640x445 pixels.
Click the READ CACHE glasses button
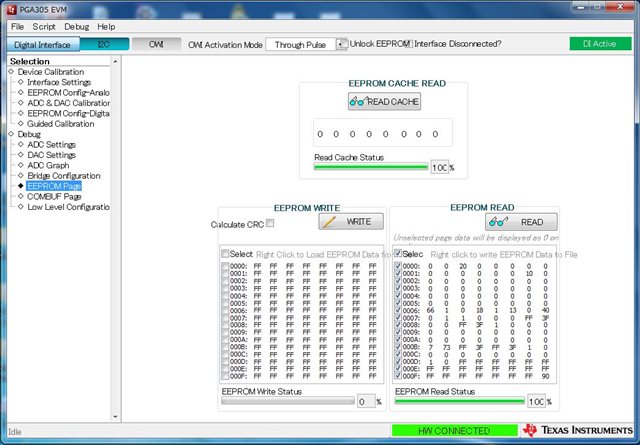coord(384,102)
